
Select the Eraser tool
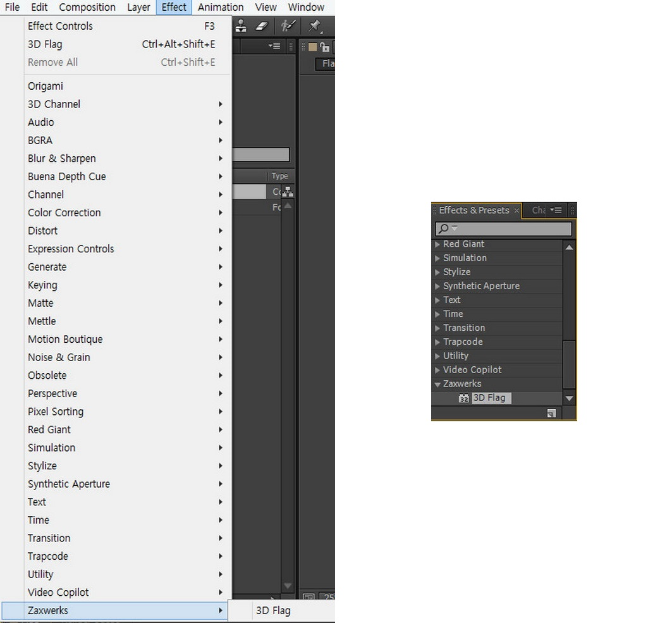tap(262, 26)
